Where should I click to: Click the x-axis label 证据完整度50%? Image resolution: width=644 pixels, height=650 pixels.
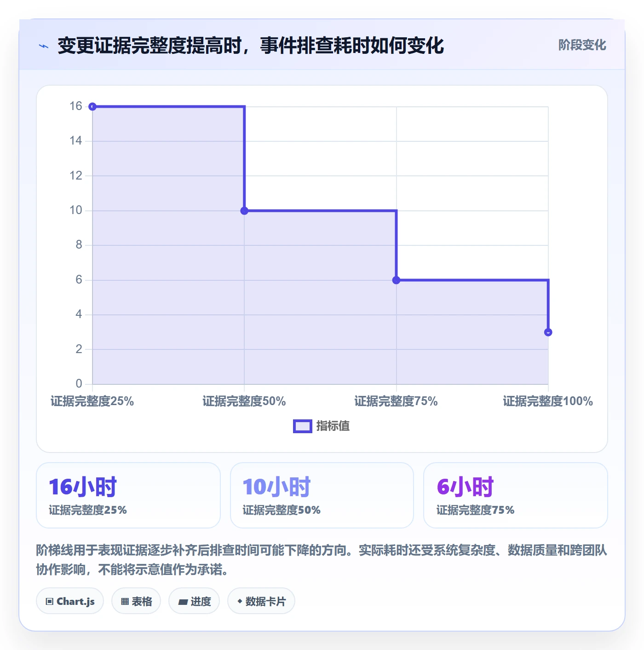coord(244,401)
